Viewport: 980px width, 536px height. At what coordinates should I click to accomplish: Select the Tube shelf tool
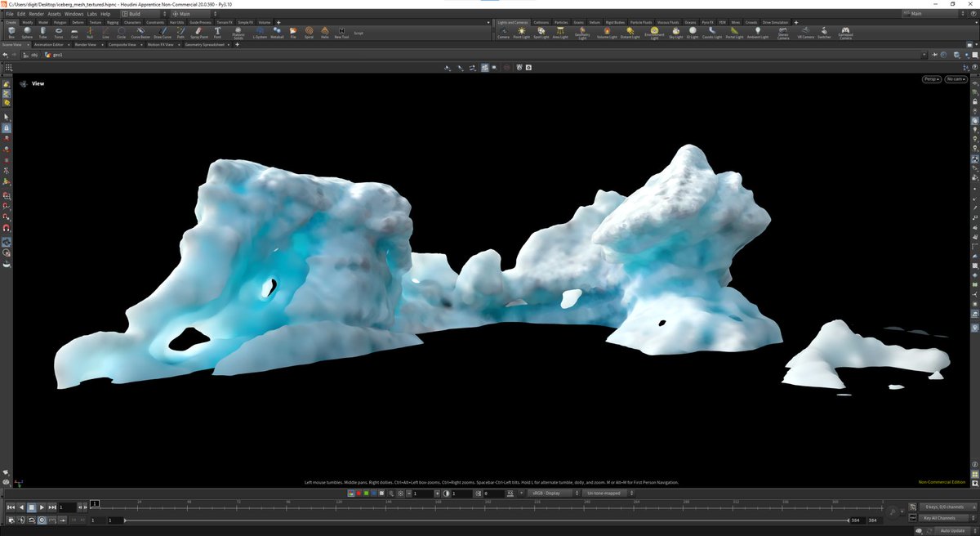(x=42, y=33)
